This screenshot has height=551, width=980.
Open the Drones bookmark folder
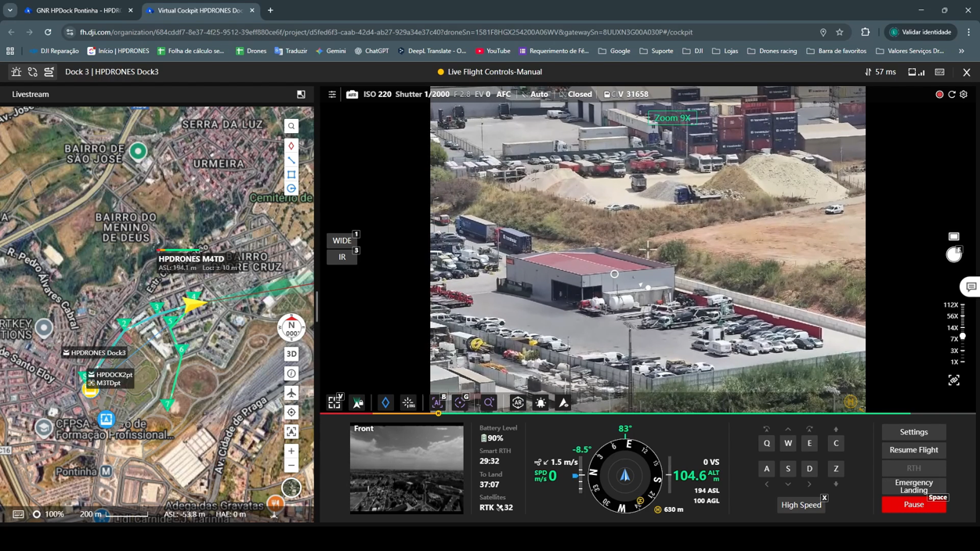pyautogui.click(x=251, y=51)
